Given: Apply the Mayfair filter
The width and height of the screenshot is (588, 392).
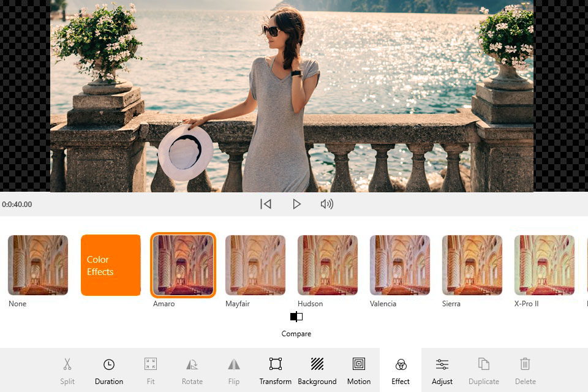Looking at the screenshot, I should (x=255, y=265).
